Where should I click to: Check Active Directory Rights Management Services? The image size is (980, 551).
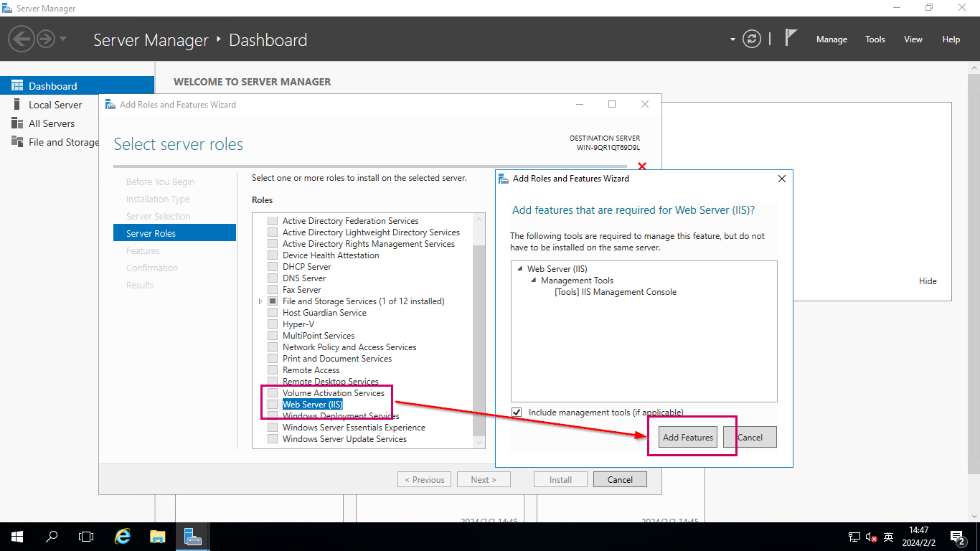pyautogui.click(x=272, y=244)
